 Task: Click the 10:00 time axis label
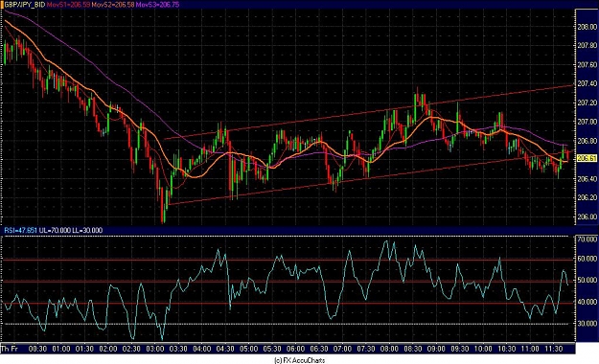coord(483,349)
